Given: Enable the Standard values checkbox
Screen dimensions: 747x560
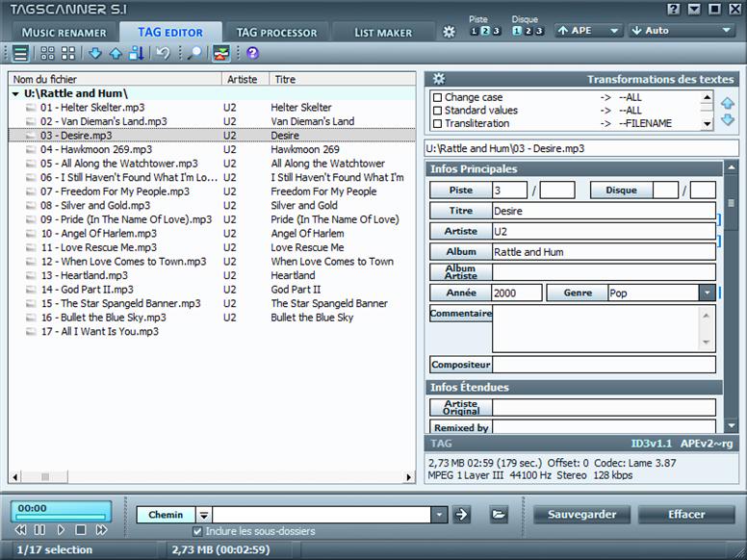Looking at the screenshot, I should tap(437, 111).
